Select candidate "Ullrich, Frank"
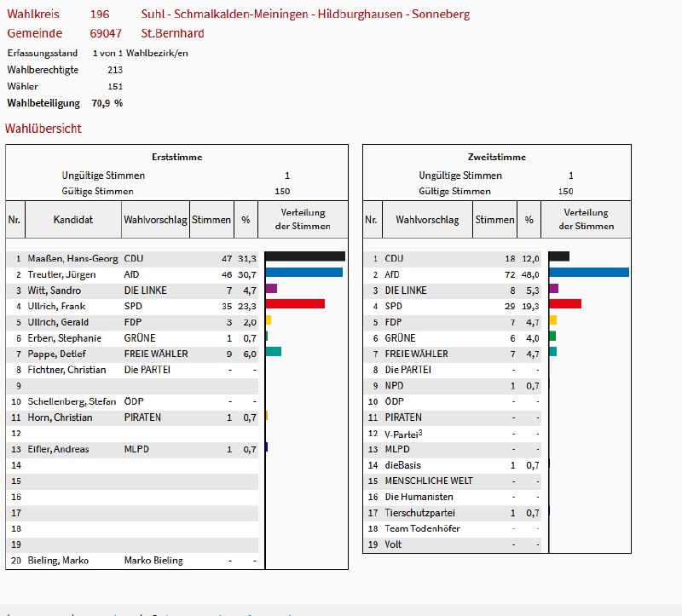 click(x=56, y=307)
